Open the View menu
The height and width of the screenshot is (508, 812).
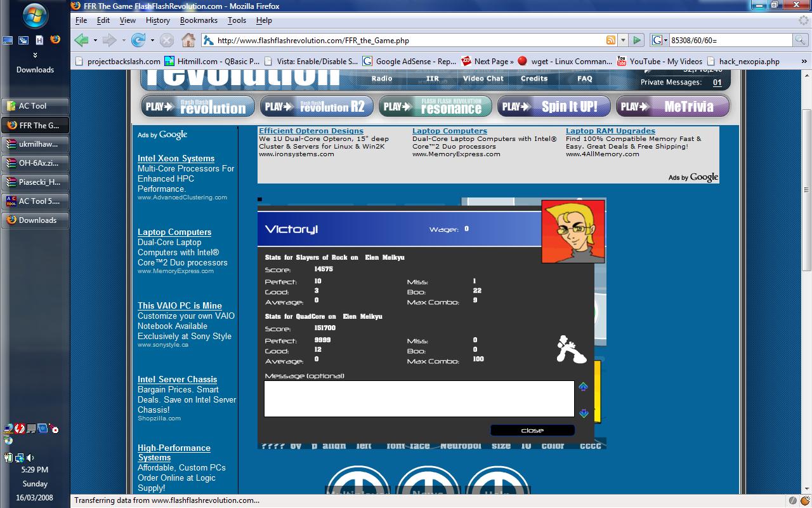click(x=128, y=20)
